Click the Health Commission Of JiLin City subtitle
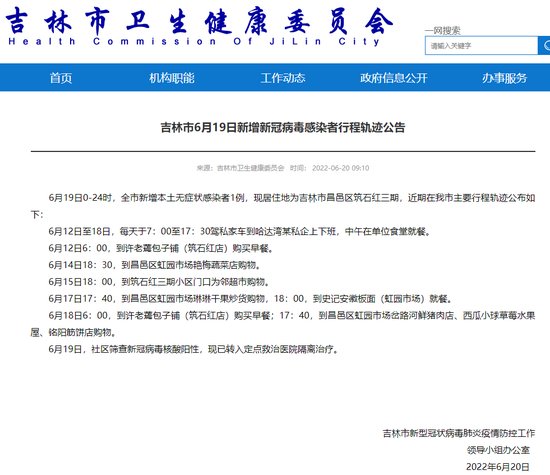 (194, 41)
